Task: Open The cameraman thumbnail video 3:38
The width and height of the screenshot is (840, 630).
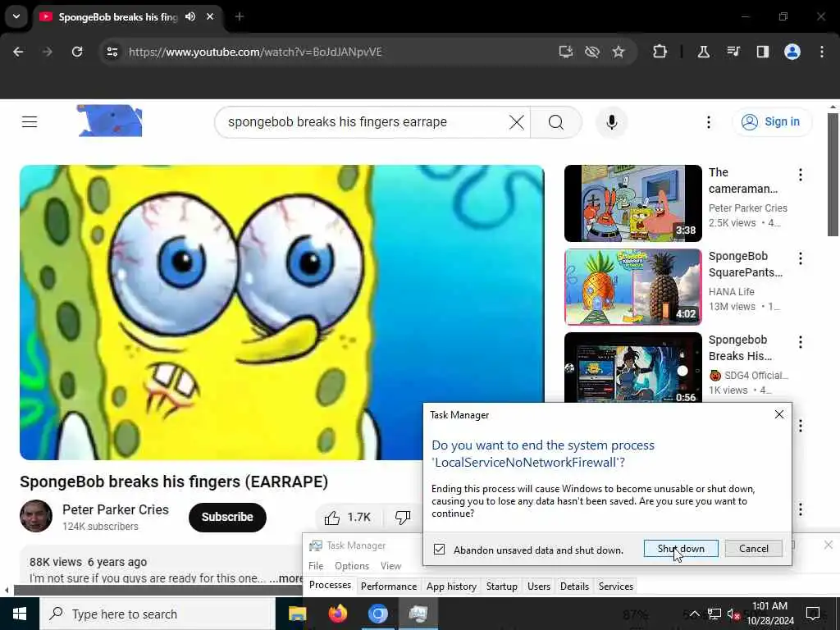Action: pyautogui.click(x=632, y=203)
